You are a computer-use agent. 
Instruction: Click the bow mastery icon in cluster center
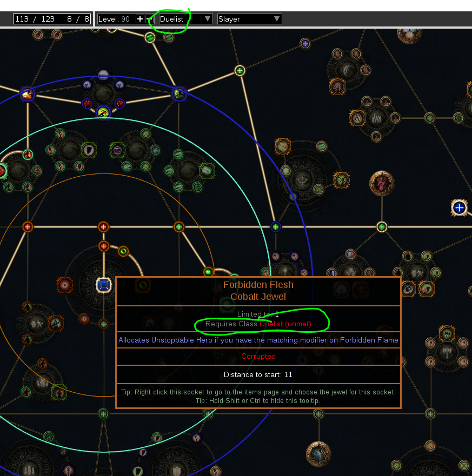click(x=302, y=180)
